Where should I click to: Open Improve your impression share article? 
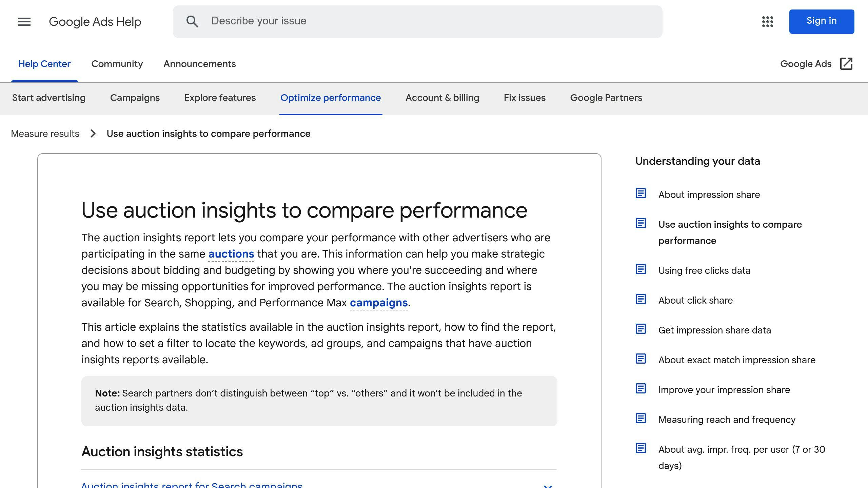pos(724,390)
